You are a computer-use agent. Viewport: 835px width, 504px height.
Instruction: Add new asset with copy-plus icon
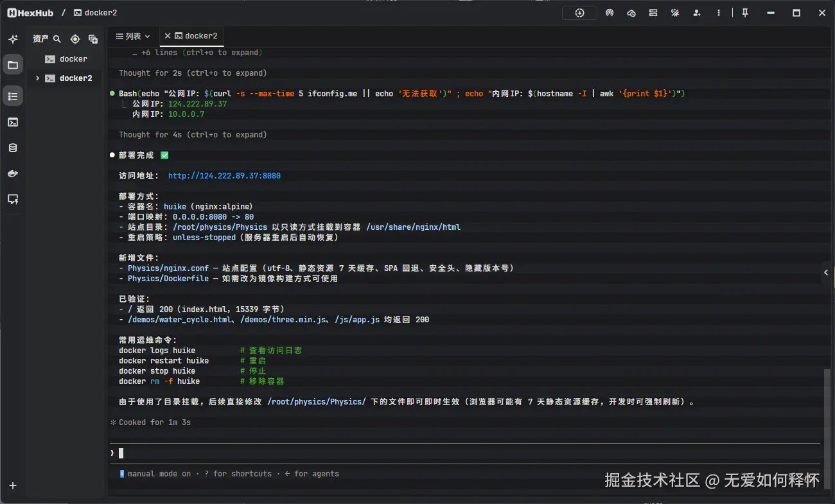pyautogui.click(x=93, y=39)
